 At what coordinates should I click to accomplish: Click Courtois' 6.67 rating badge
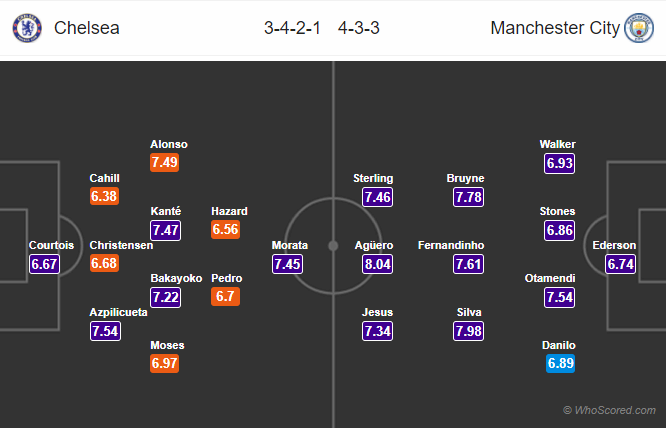(45, 264)
